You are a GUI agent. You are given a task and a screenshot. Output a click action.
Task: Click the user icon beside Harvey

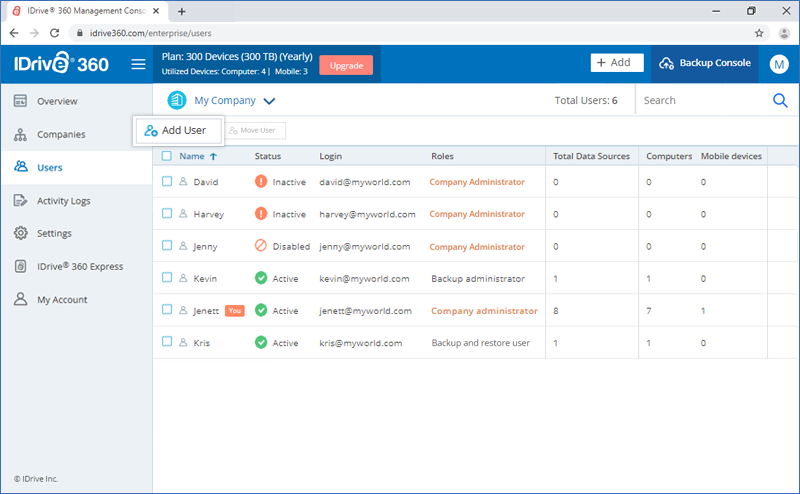click(x=183, y=213)
